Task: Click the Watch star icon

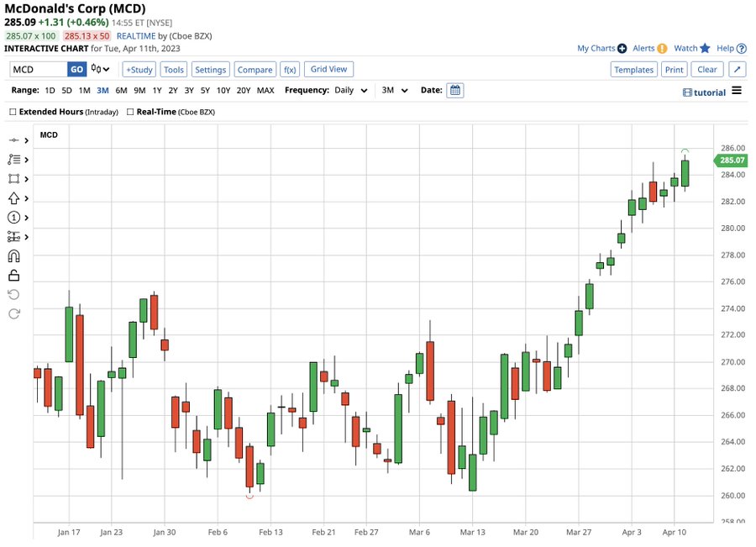Action: [x=705, y=48]
